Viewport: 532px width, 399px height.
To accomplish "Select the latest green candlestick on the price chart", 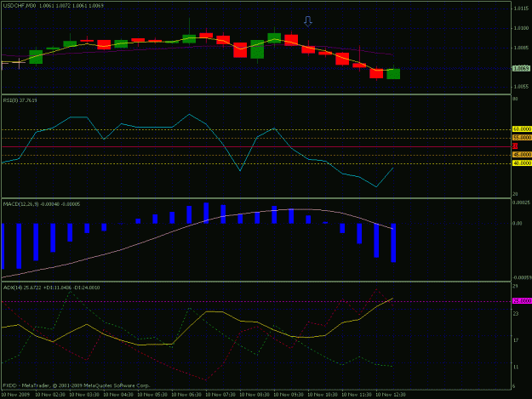I will tap(393, 74).
